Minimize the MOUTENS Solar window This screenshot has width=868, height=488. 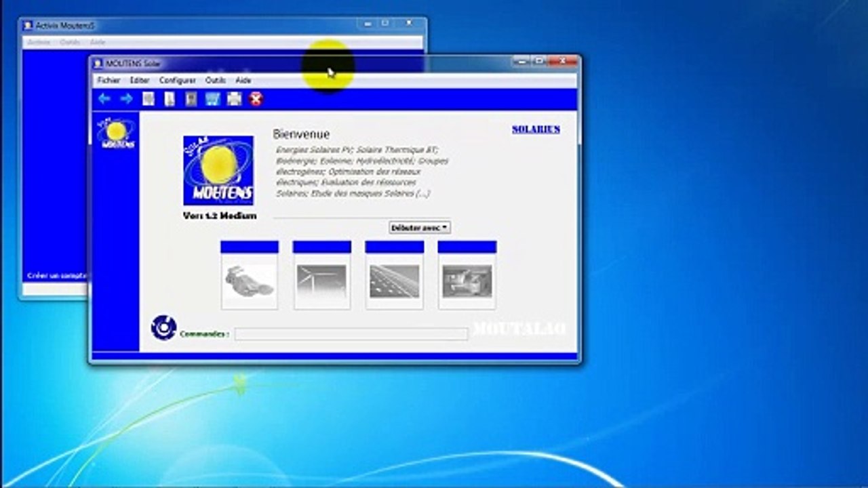(x=521, y=61)
